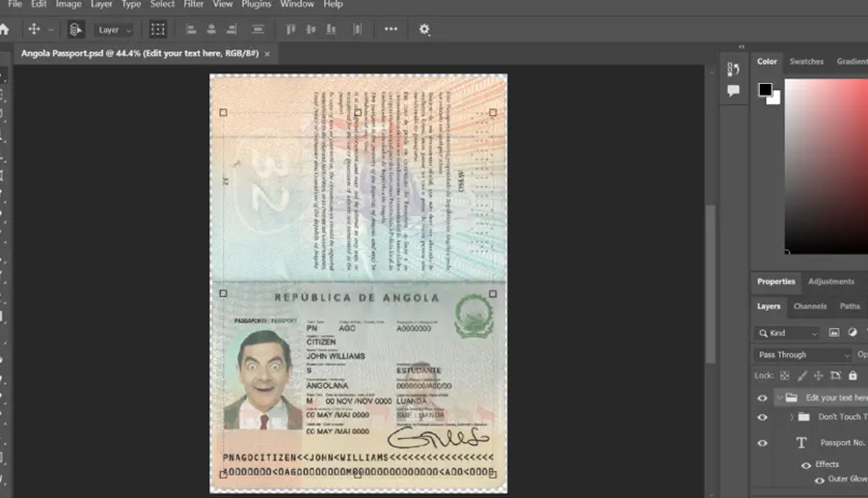Click the align top edges icon
This screenshot has height=498, width=868.
(x=290, y=29)
